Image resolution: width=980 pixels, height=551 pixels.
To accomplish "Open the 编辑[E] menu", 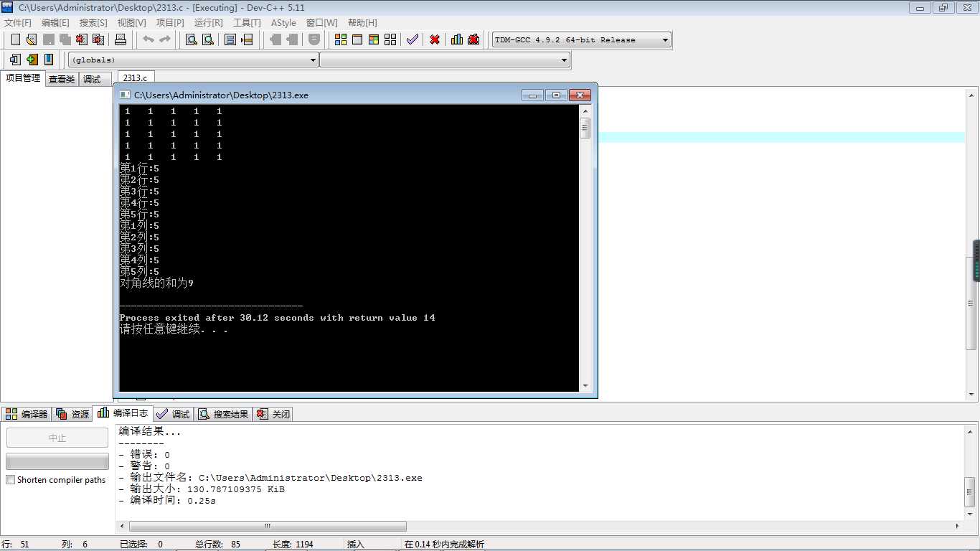I will 55,22.
